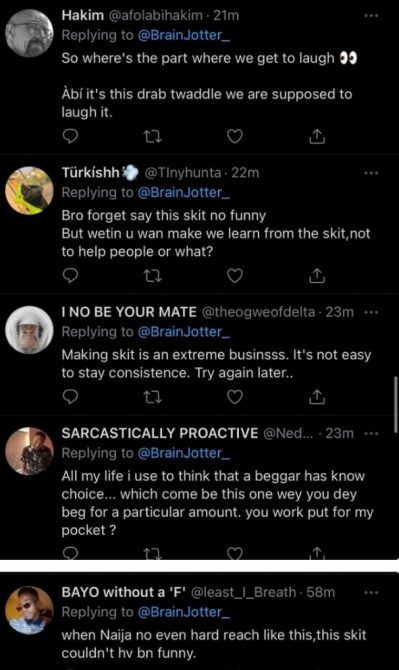View Türkíshh's cat avatar profile
The width and height of the screenshot is (399, 670).
(29, 191)
